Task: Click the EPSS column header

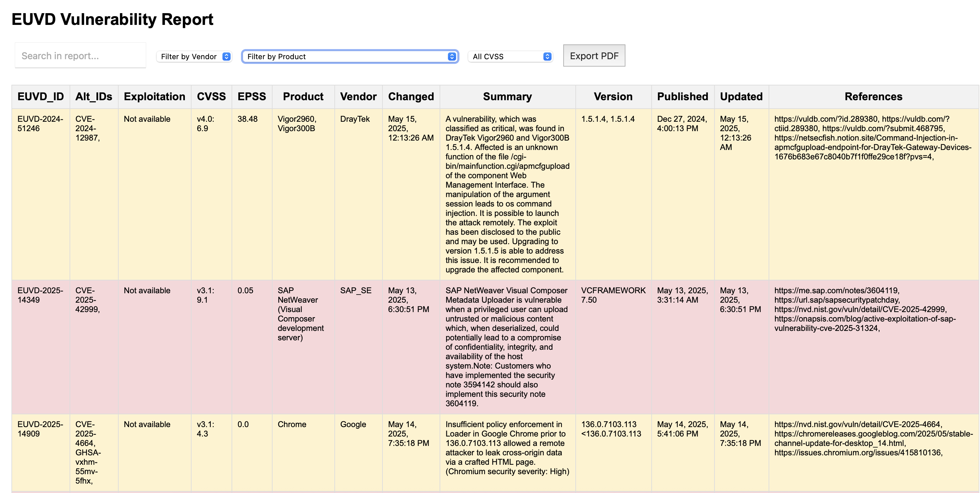Action: coord(252,97)
